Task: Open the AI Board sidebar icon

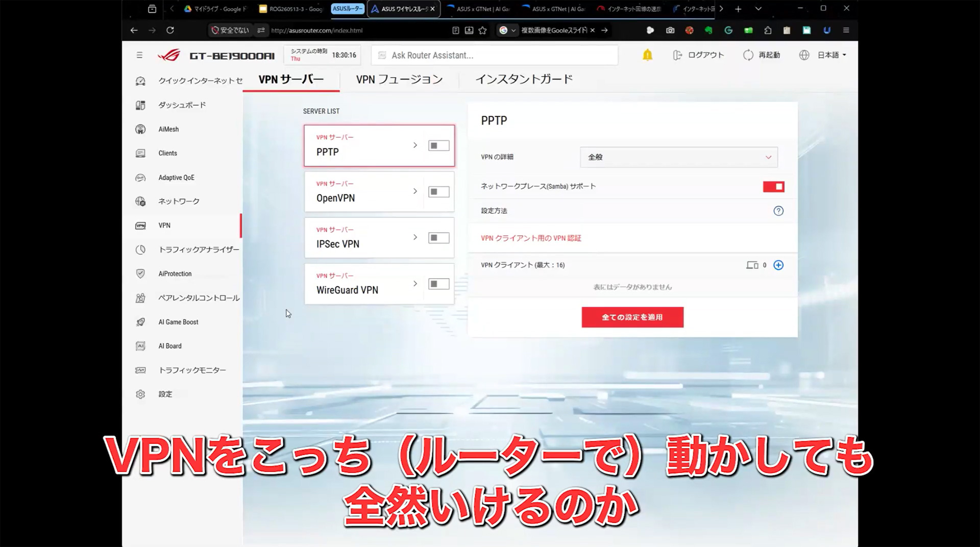Action: click(x=140, y=346)
